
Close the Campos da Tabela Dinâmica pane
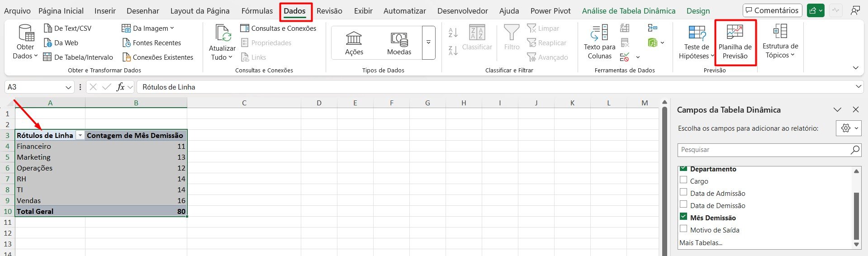coord(855,110)
